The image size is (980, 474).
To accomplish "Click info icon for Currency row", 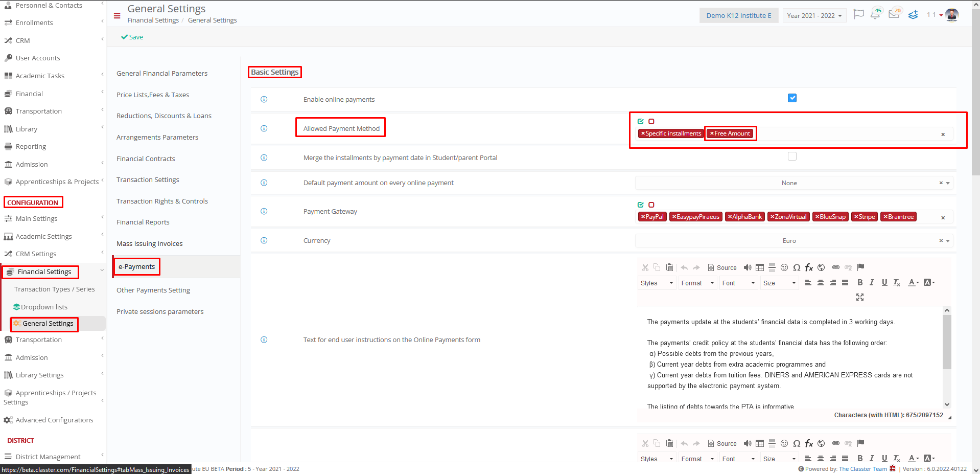I will pos(264,240).
